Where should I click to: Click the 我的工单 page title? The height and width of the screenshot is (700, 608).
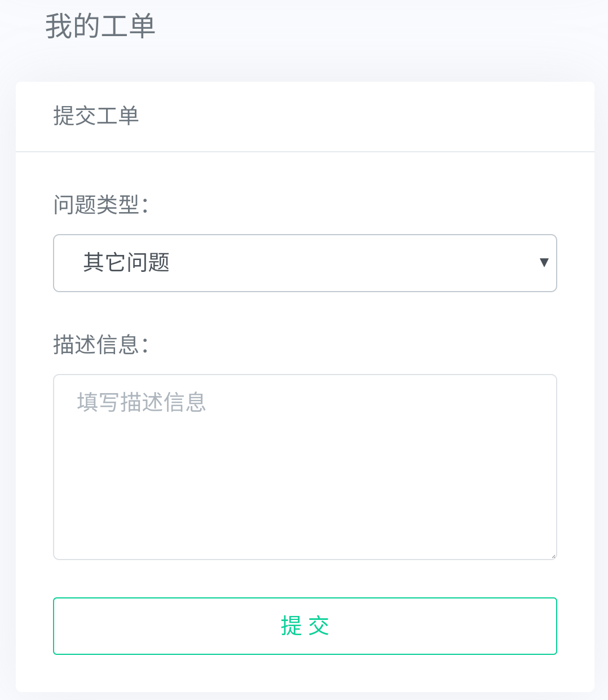(x=100, y=27)
